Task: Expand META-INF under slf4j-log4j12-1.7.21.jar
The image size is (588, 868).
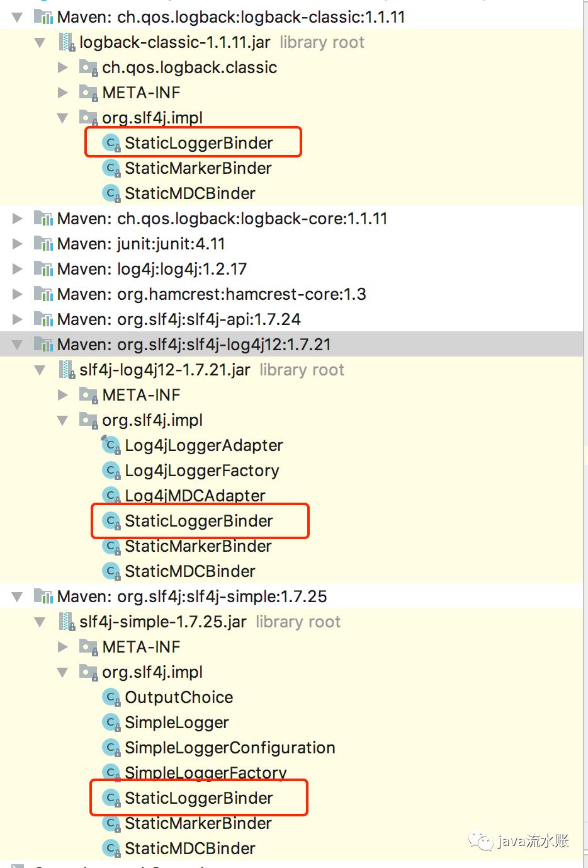Action: 62,395
